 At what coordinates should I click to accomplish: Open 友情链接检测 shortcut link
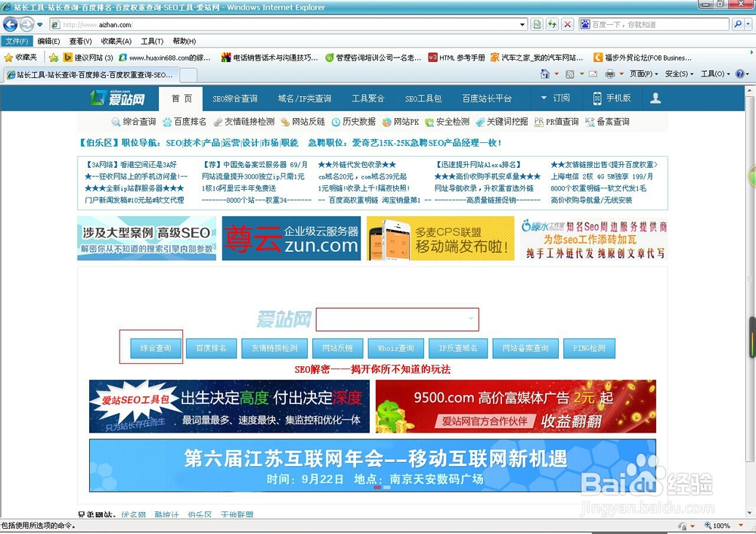[244, 122]
